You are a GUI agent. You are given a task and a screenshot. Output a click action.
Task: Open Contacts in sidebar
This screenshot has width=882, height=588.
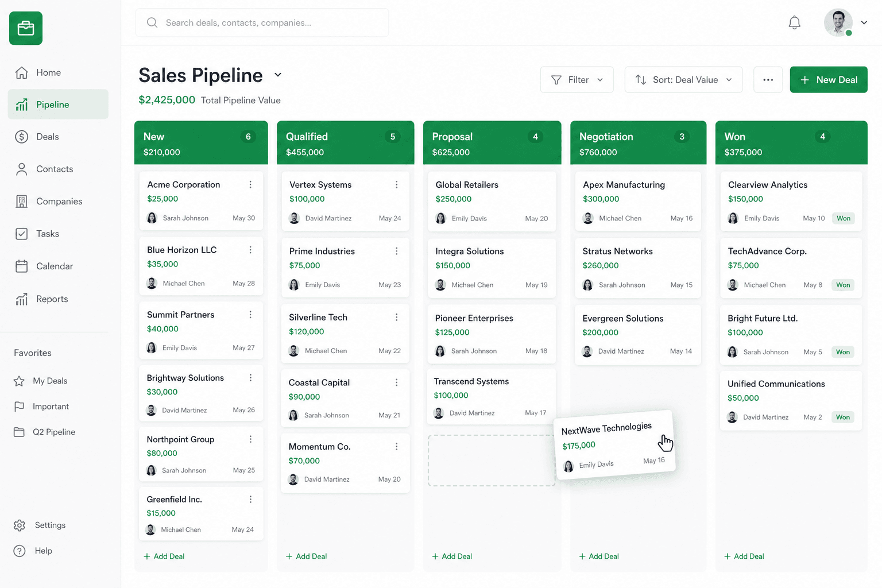[58, 169]
